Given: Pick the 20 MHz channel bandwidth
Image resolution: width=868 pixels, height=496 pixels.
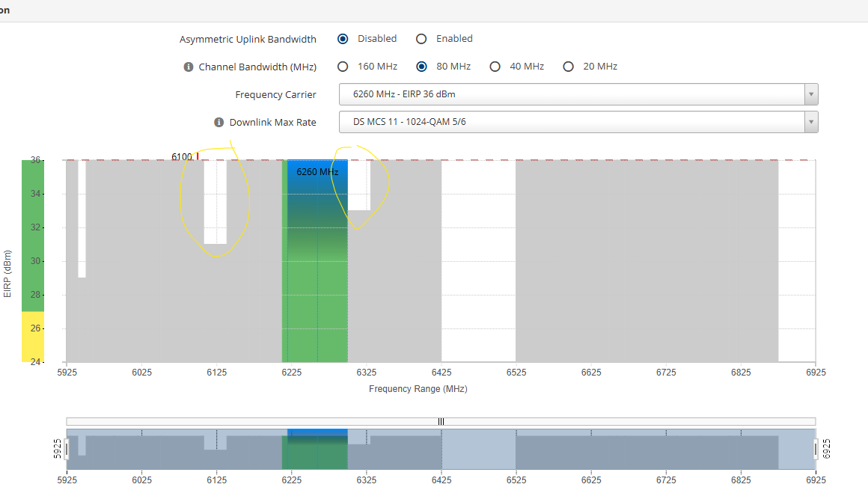Looking at the screenshot, I should 568,67.
